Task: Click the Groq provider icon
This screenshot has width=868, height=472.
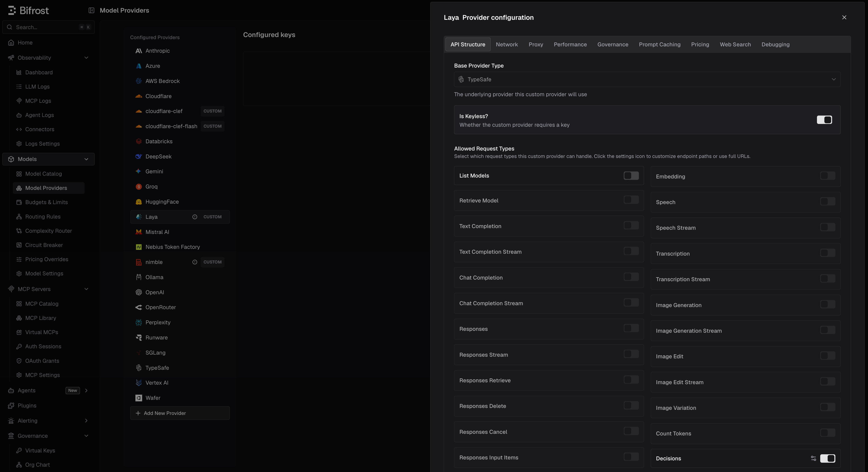Action: pos(138,187)
